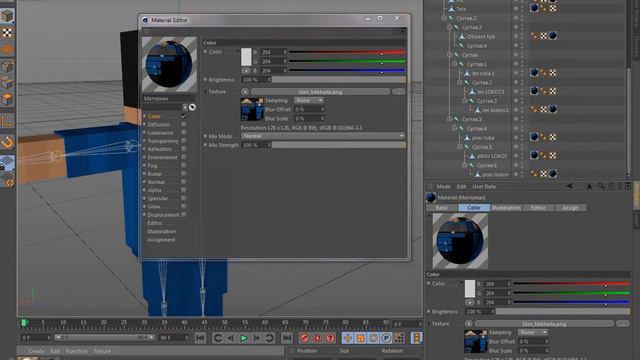Collapse the 'Сустав.1' joint tree node
This screenshot has height=360, width=640.
click(454, 64)
